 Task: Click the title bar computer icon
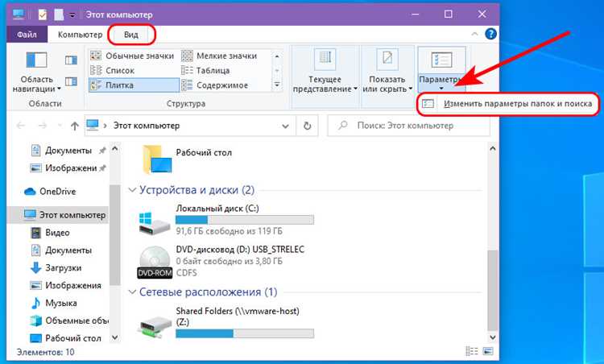(18, 14)
